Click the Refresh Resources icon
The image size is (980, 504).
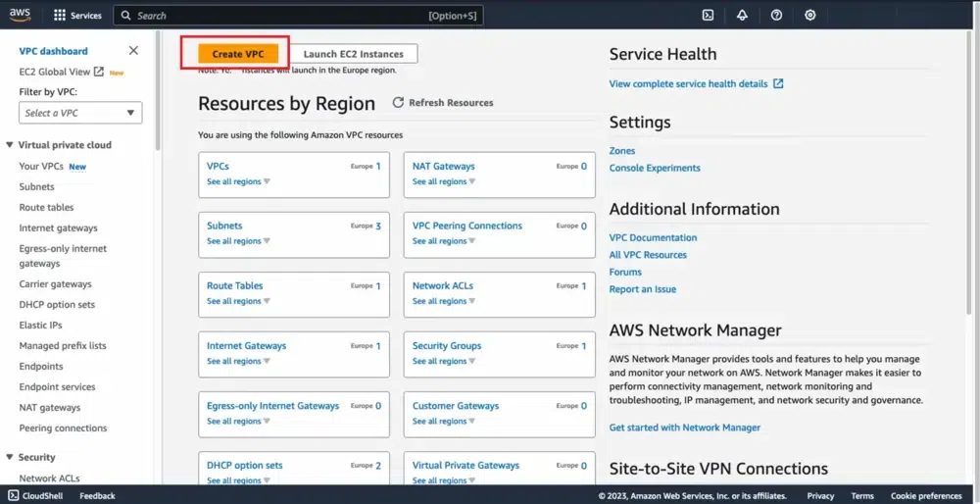399,103
